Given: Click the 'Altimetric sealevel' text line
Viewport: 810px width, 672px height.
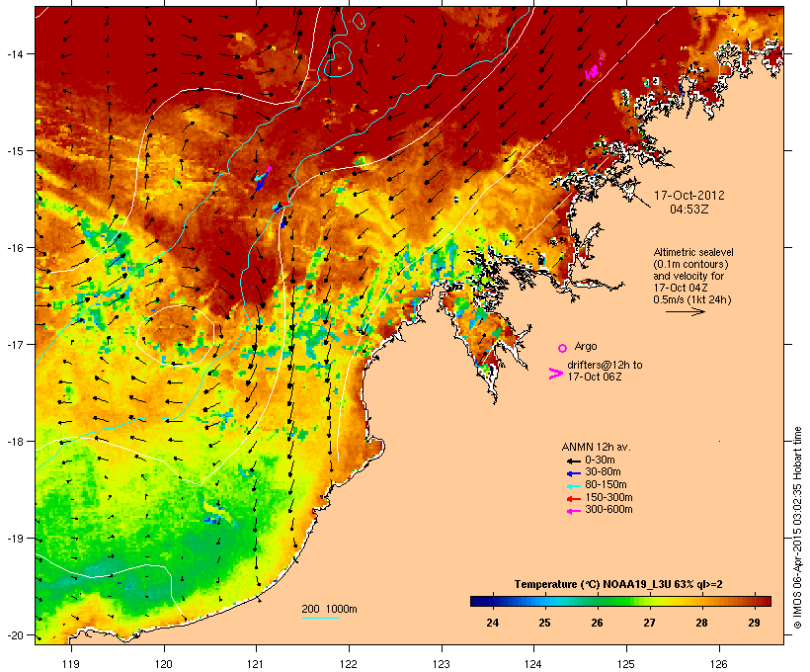Looking at the screenshot, I should (x=693, y=252).
